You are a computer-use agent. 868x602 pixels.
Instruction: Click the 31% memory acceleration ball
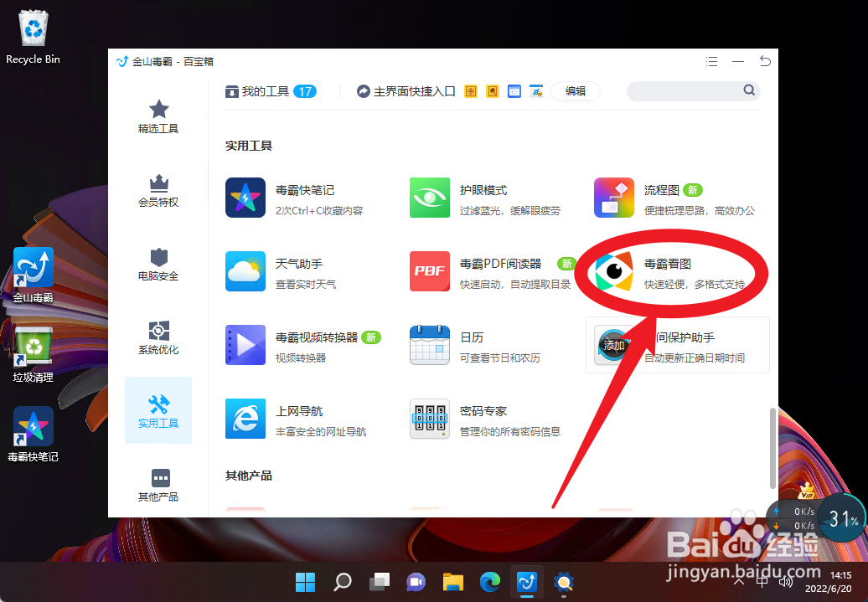841,518
